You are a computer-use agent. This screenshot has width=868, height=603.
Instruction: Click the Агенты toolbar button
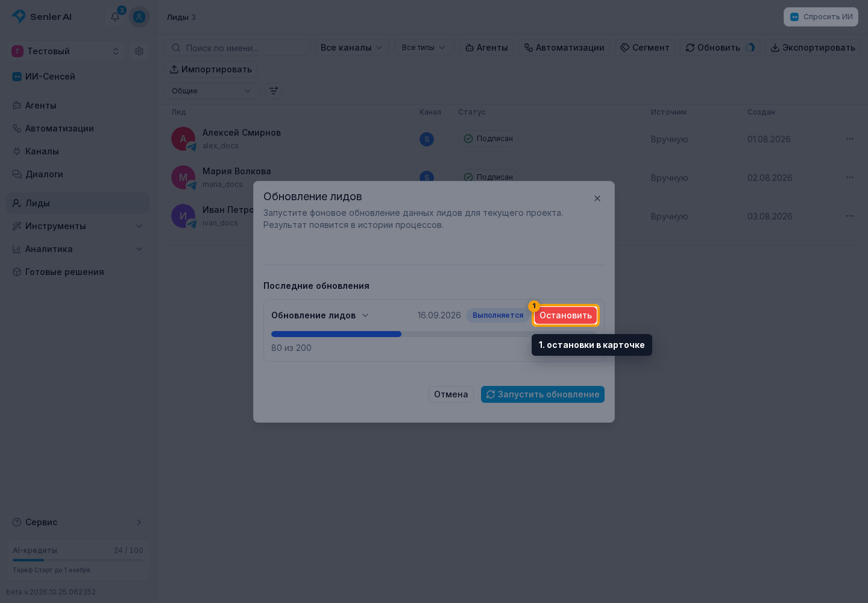[x=486, y=48]
